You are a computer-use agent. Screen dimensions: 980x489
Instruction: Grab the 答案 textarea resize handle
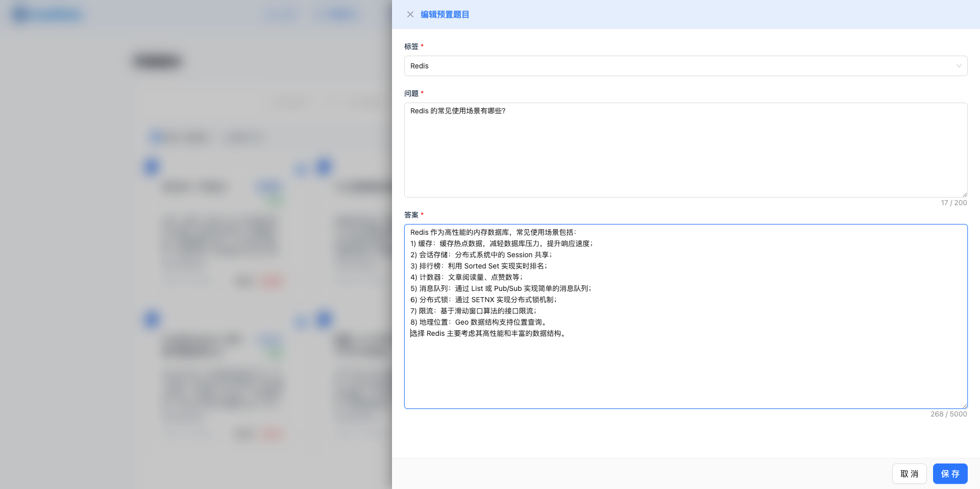pos(964,405)
